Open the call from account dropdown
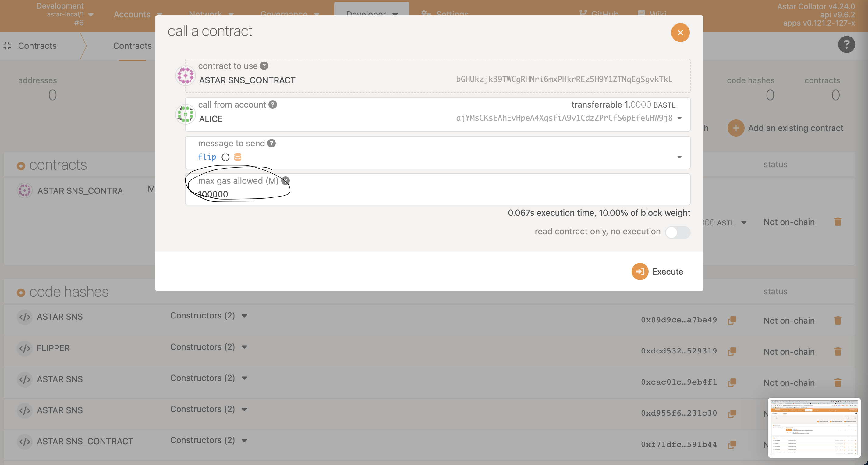The width and height of the screenshot is (868, 465). [x=679, y=118]
